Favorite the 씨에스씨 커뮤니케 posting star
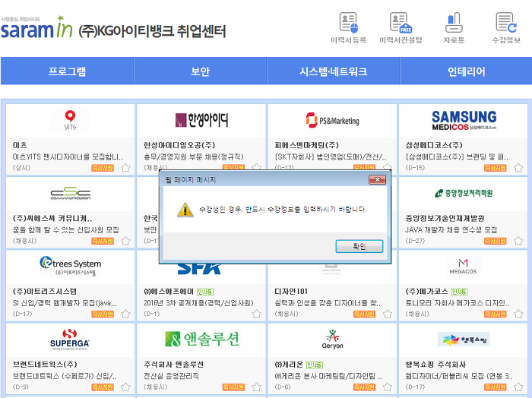The width and height of the screenshot is (532, 398). pos(125,241)
